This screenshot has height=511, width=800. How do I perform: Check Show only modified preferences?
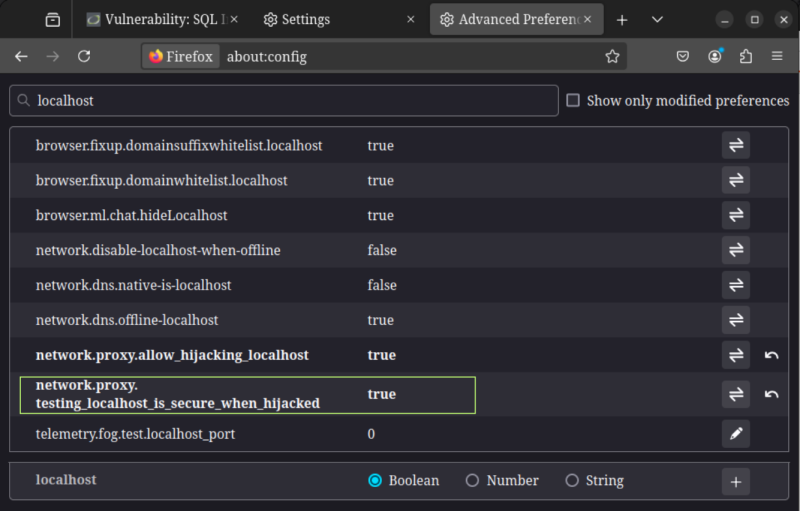pyautogui.click(x=573, y=100)
